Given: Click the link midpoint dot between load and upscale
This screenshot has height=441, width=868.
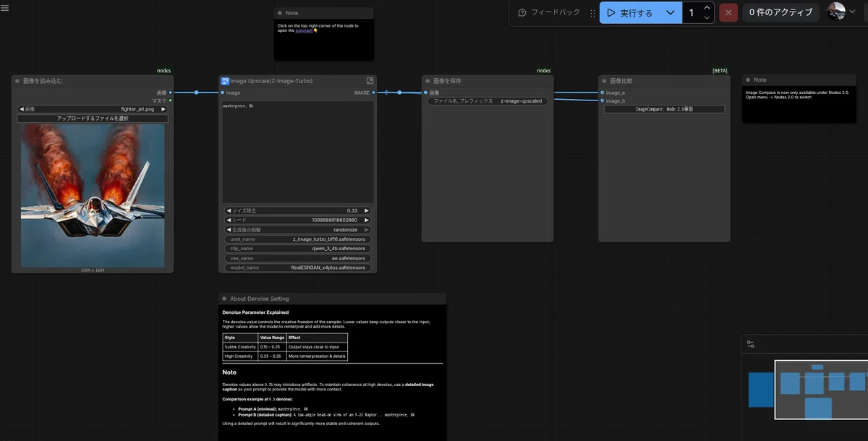Looking at the screenshot, I should click(x=196, y=93).
